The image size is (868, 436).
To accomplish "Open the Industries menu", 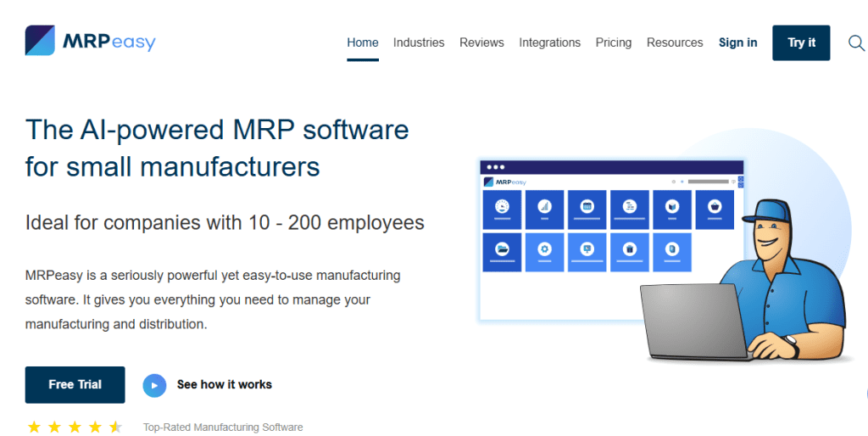I will (419, 42).
